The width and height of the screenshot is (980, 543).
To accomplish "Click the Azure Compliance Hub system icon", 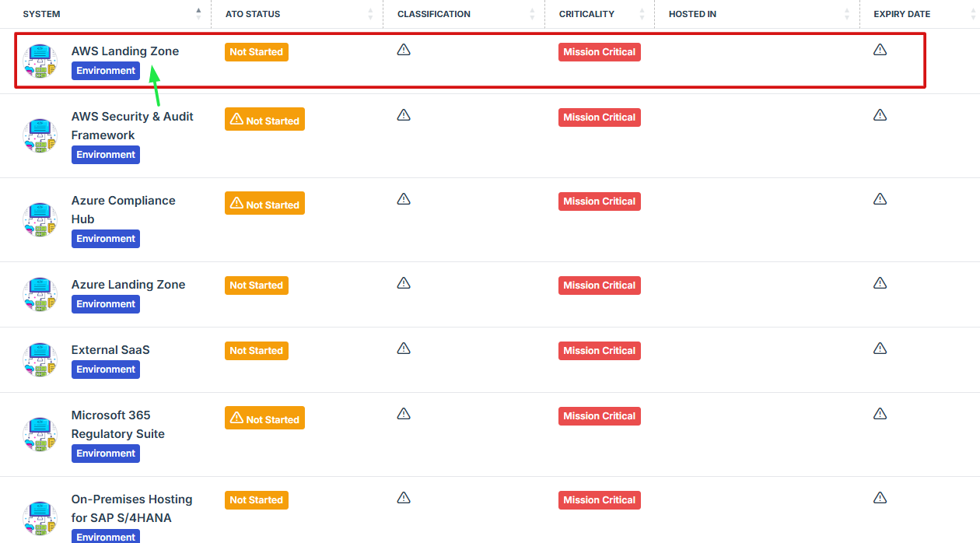I will click(x=40, y=219).
